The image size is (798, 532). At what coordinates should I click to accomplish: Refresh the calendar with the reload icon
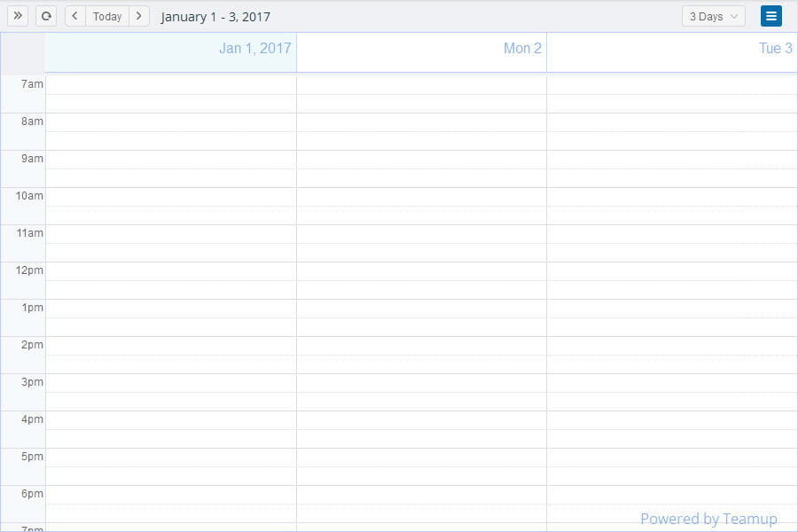[46, 16]
